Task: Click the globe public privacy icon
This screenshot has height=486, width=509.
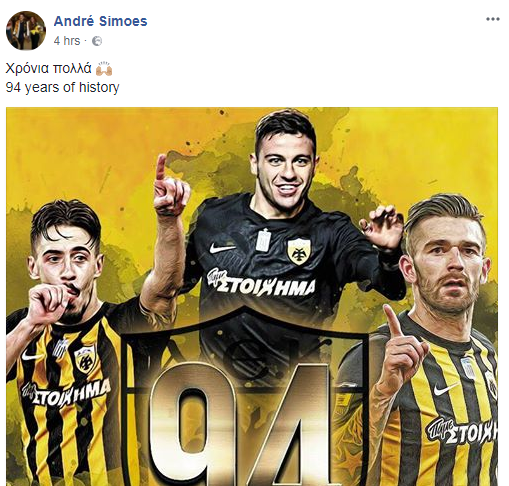Action: (x=97, y=41)
